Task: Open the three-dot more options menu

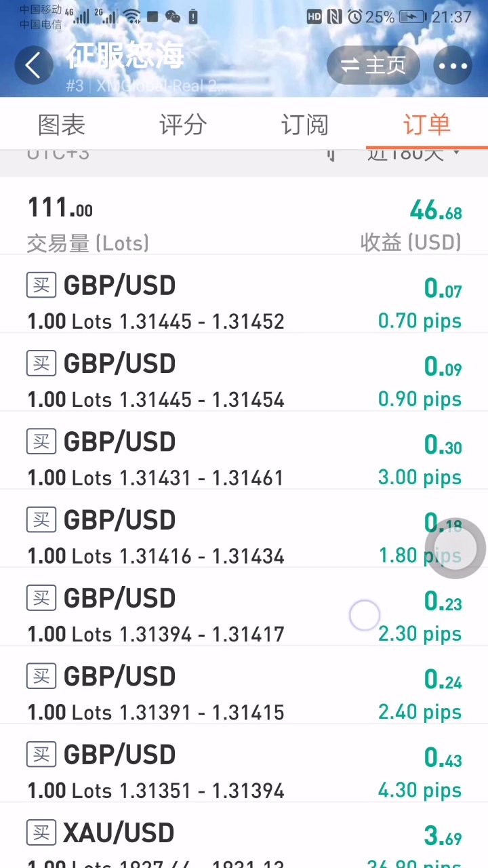Action: [x=453, y=66]
